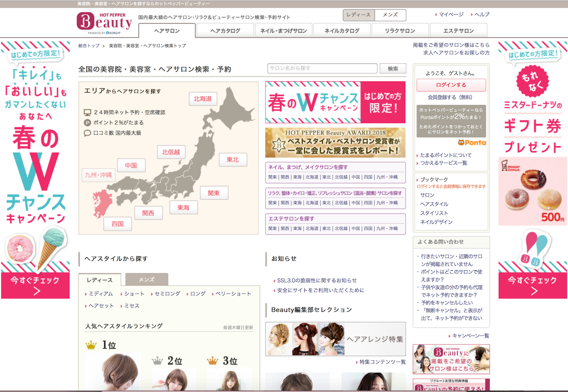Select 東海 region on the map
The image size is (568, 392).
(184, 207)
